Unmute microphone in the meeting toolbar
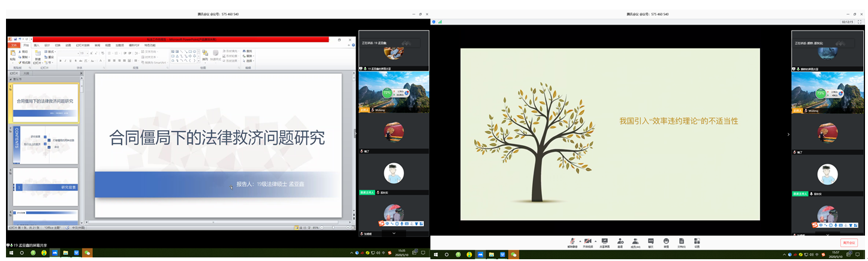Screen dimensions: 868x261 coord(572,241)
